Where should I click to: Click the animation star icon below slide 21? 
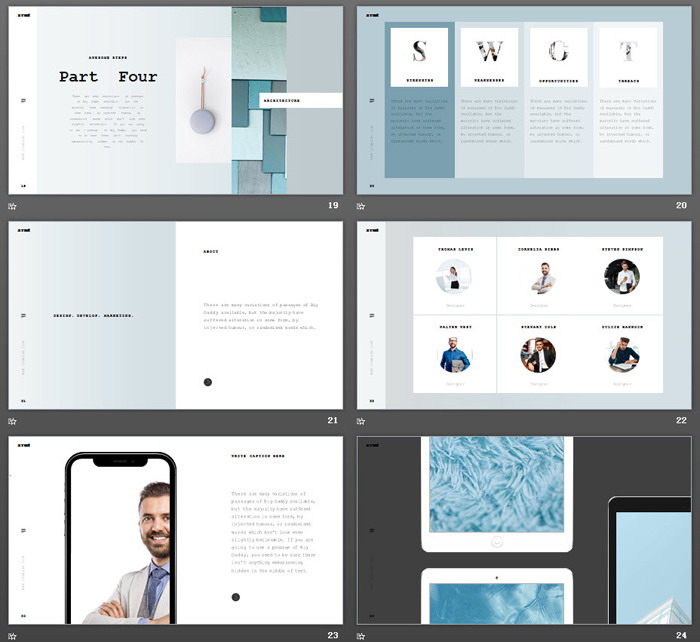13,421
